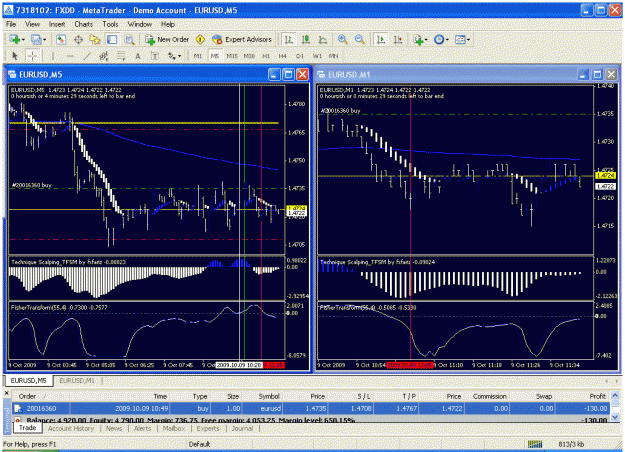The height and width of the screenshot is (452, 625).
Task: Open the Periods clock icon
Action: pyautogui.click(x=439, y=39)
